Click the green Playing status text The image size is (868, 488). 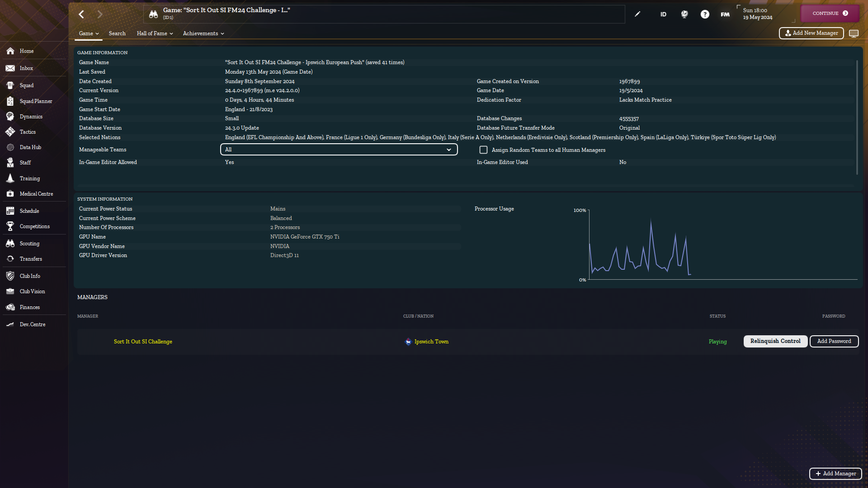point(717,342)
